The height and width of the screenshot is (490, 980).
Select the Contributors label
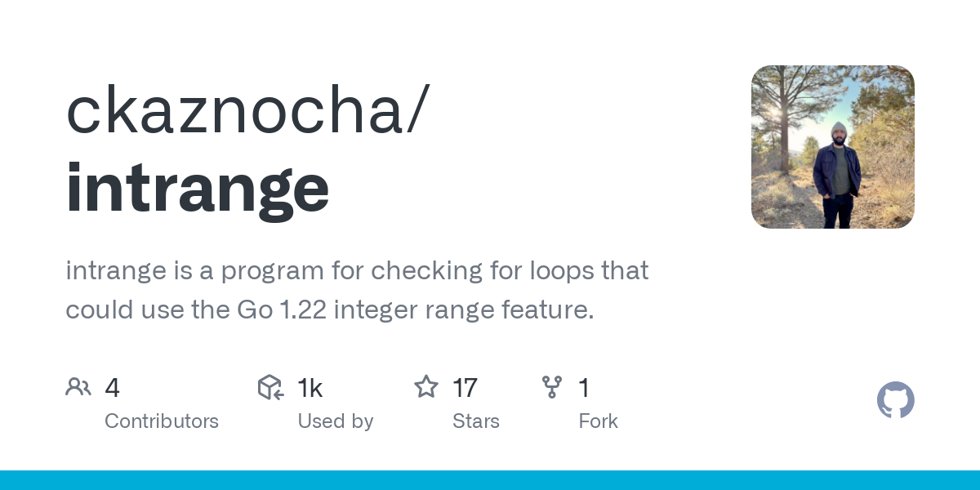[162, 421]
